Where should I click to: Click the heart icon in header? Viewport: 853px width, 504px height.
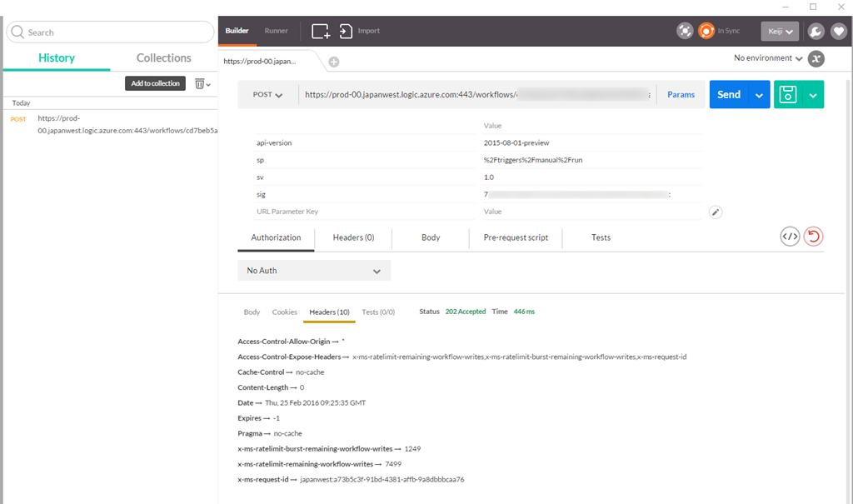[x=838, y=32]
